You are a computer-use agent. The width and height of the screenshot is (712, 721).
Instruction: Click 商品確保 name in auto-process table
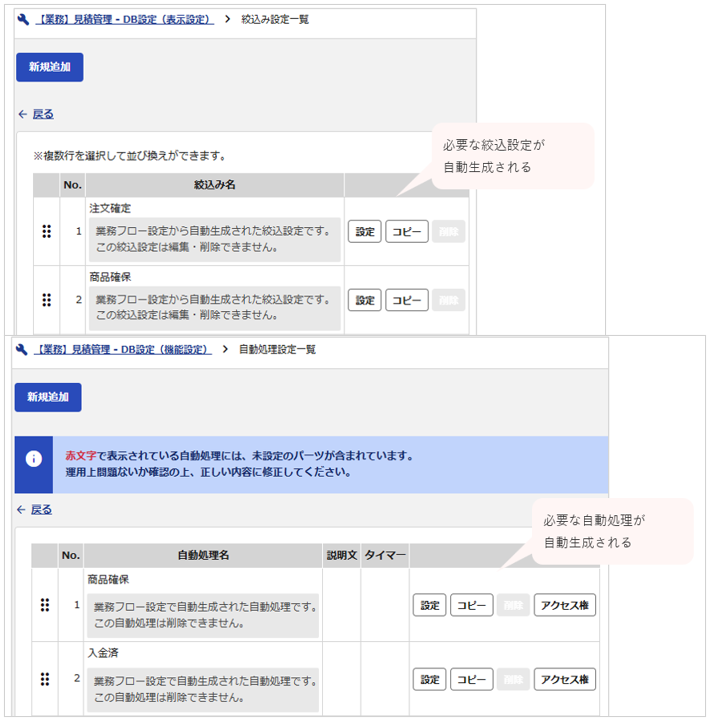pyautogui.click(x=108, y=579)
